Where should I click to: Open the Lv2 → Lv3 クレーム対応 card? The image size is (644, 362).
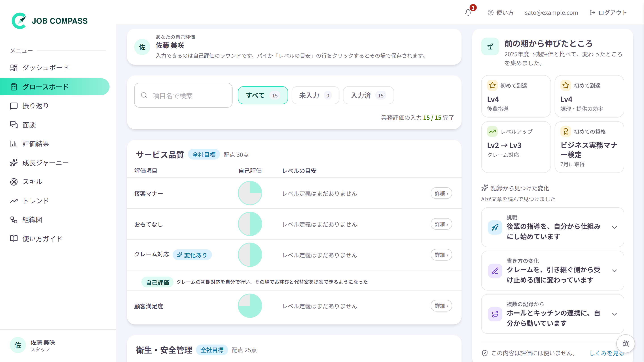tap(516, 147)
